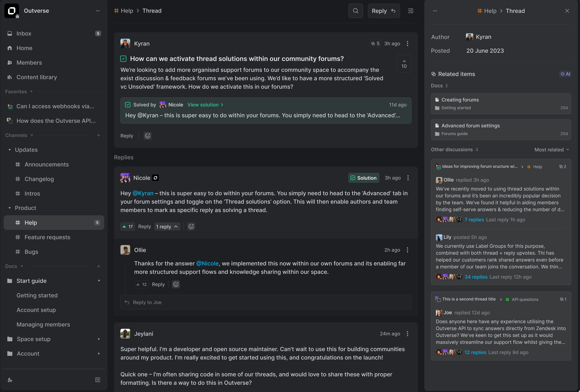Upvote Nicole's solution reply
580x392 pixels.
tap(128, 226)
